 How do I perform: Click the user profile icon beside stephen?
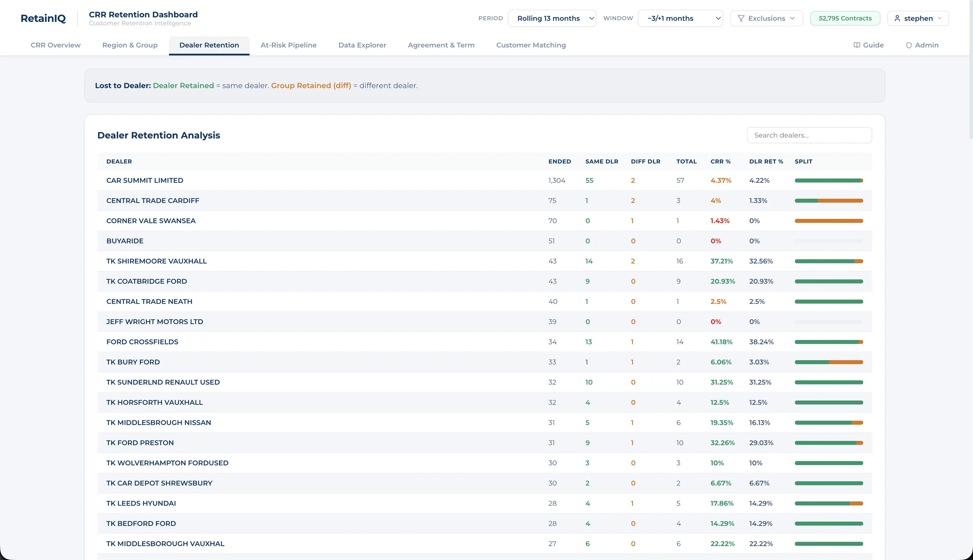[897, 18]
